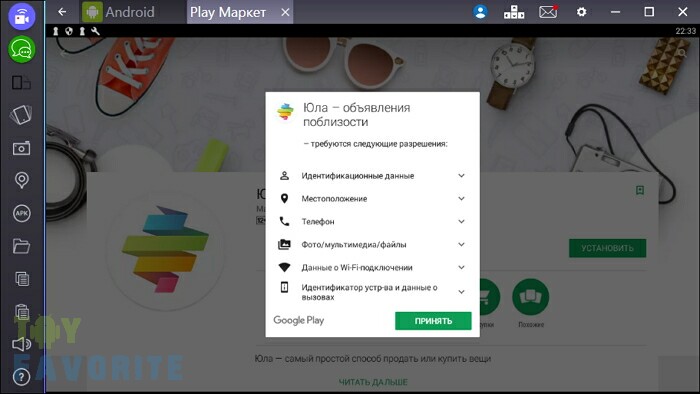Close the Play Маркет tab
Viewport: 700px width, 394px height.
pos(285,12)
